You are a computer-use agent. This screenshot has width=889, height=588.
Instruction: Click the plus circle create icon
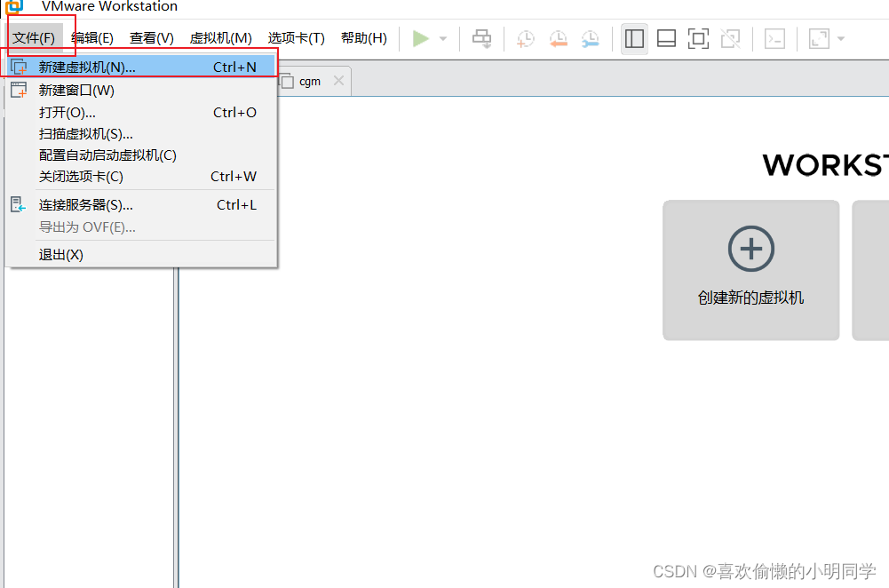point(750,249)
